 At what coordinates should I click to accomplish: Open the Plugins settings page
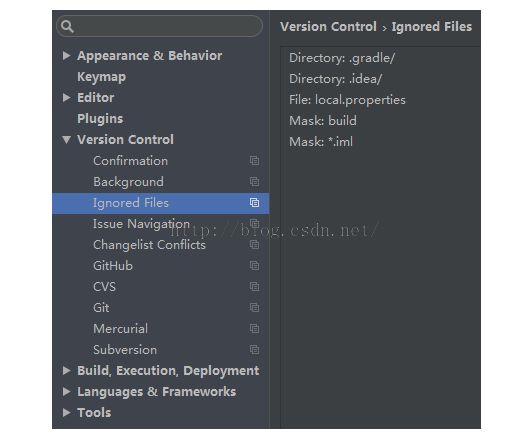(x=100, y=119)
